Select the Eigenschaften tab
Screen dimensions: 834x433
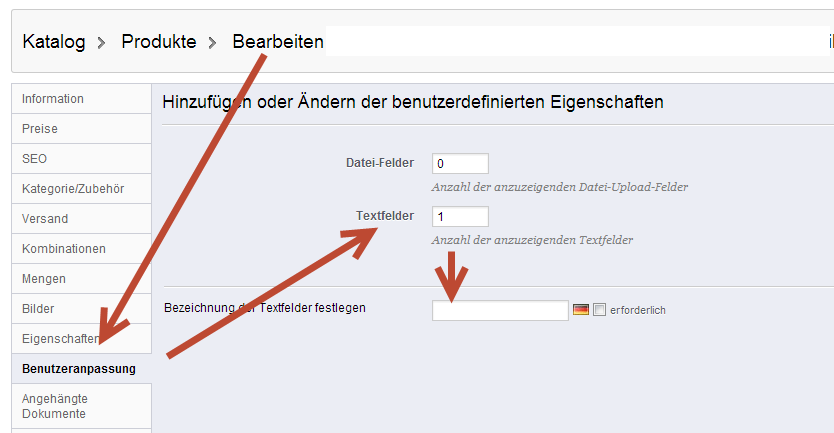[x=60, y=339]
